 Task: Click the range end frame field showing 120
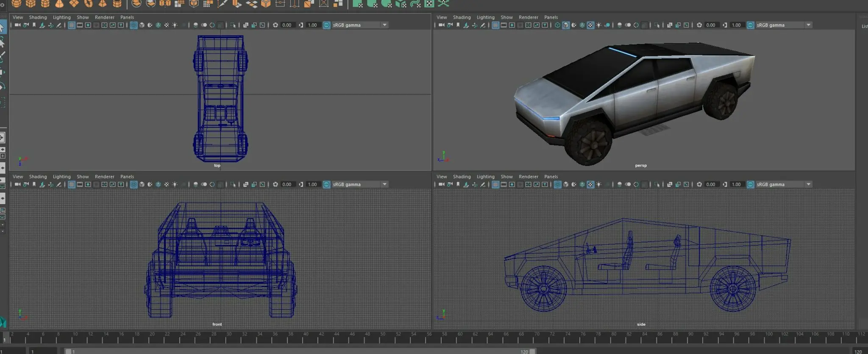[x=859, y=351]
